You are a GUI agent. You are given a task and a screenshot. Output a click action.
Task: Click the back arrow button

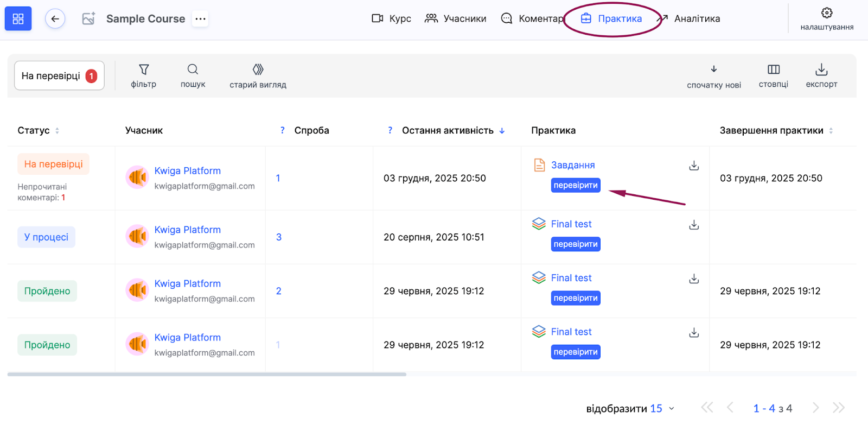click(55, 19)
